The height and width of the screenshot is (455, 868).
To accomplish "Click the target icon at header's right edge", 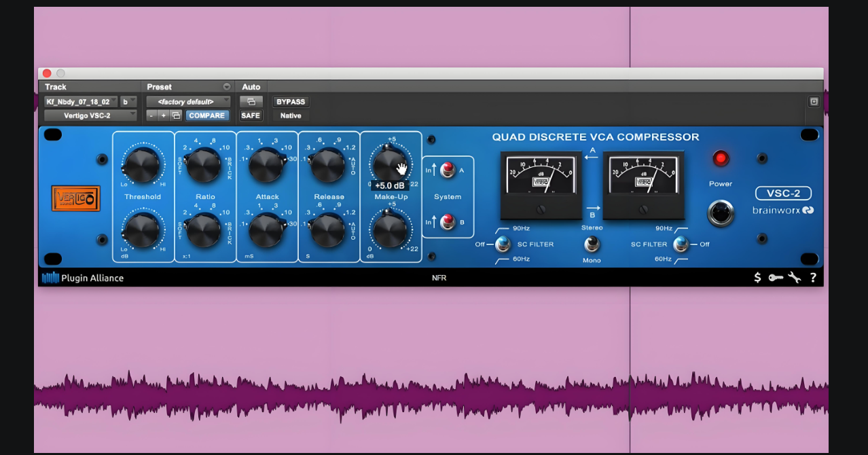I will tap(814, 102).
